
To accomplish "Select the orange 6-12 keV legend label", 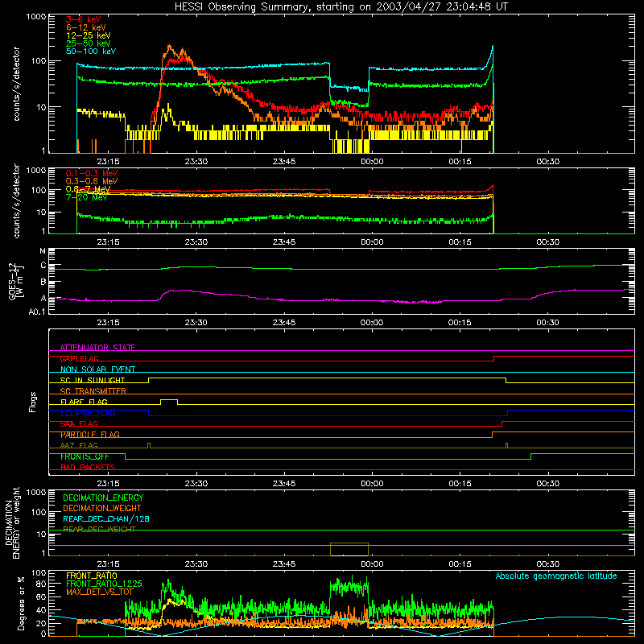I will [x=86, y=27].
